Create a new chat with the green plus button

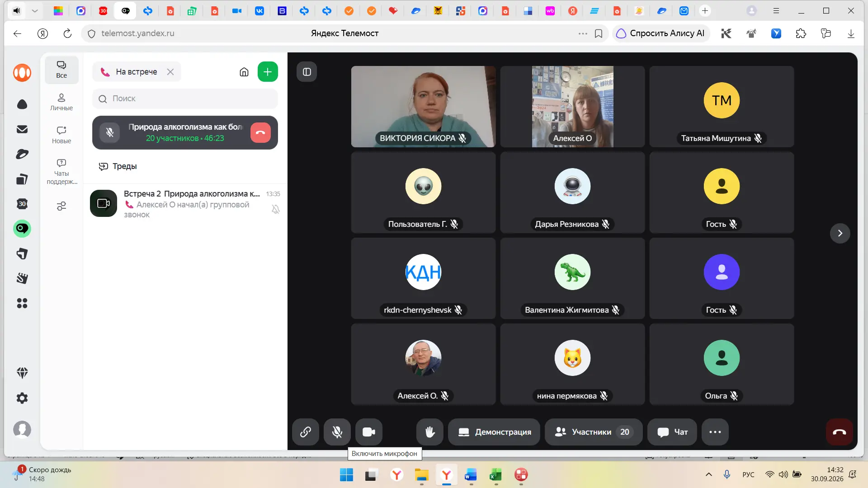click(268, 72)
